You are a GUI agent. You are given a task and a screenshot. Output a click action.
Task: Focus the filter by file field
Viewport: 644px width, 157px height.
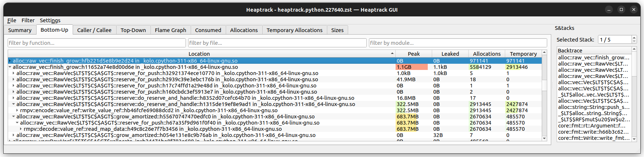click(x=277, y=43)
